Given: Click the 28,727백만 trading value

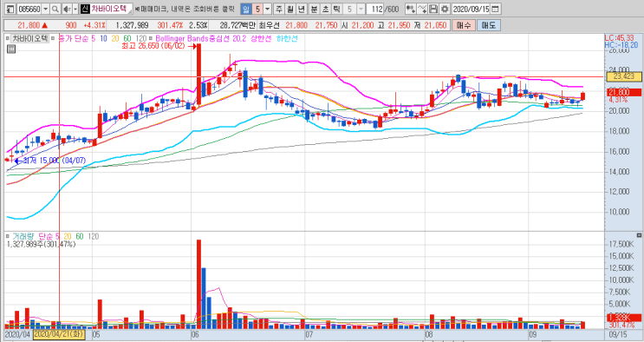Looking at the screenshot, I should pyautogui.click(x=237, y=25).
